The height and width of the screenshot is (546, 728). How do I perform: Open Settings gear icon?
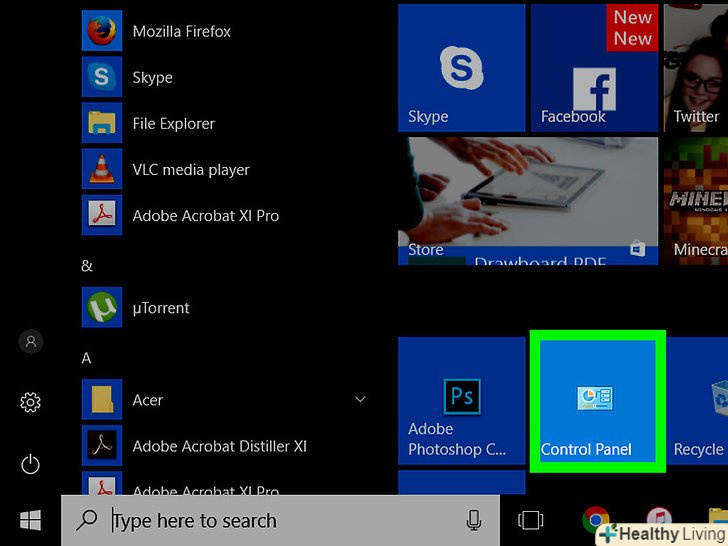(x=31, y=402)
